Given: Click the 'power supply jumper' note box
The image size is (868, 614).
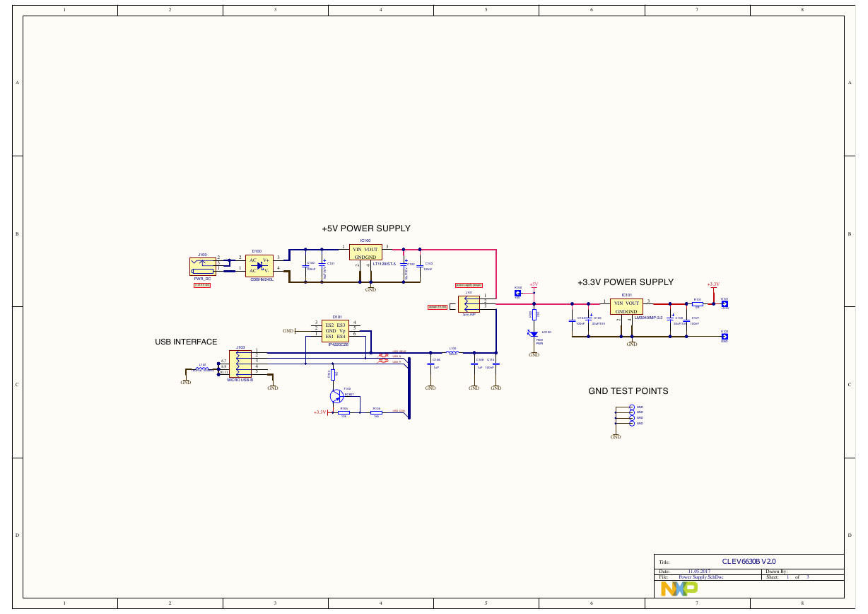Looking at the screenshot, I should pyautogui.click(x=469, y=285).
